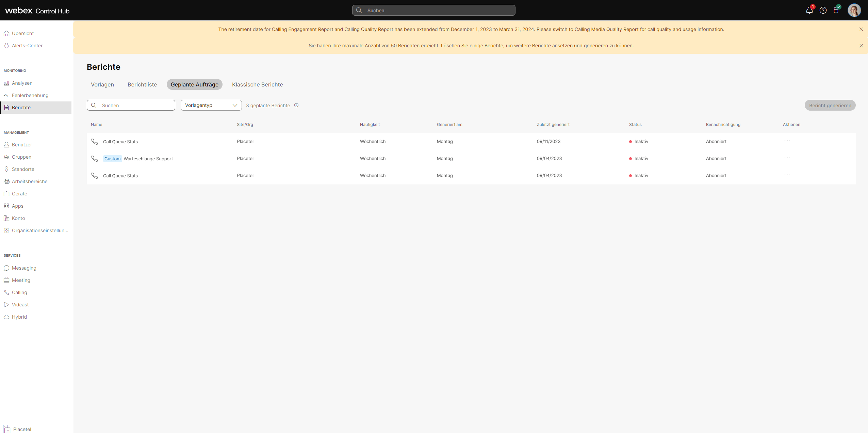Switch to the Klassische Berichte tab
The width and height of the screenshot is (868, 433).
[257, 84]
